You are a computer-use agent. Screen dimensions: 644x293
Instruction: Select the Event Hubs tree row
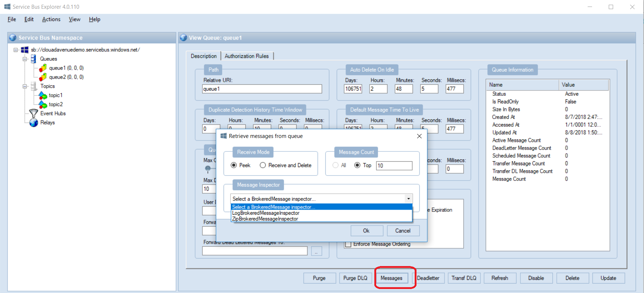tap(53, 114)
